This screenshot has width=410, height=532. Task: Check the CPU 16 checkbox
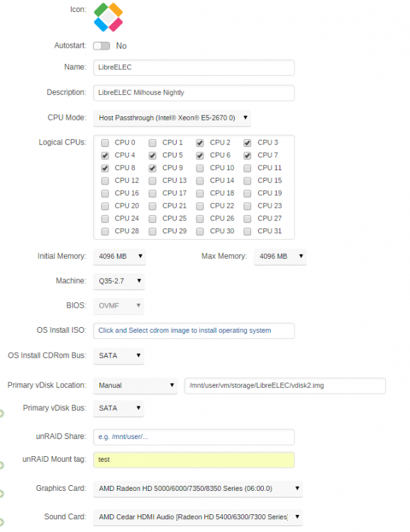pos(105,194)
